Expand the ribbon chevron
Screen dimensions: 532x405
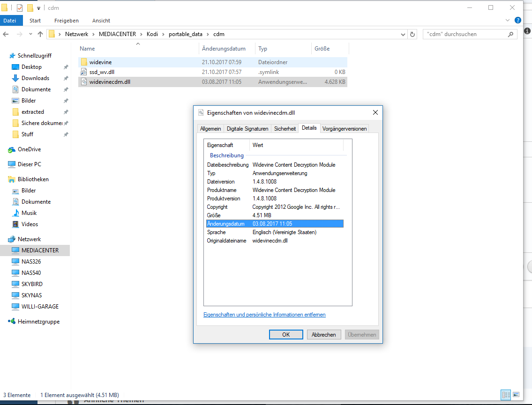click(508, 20)
